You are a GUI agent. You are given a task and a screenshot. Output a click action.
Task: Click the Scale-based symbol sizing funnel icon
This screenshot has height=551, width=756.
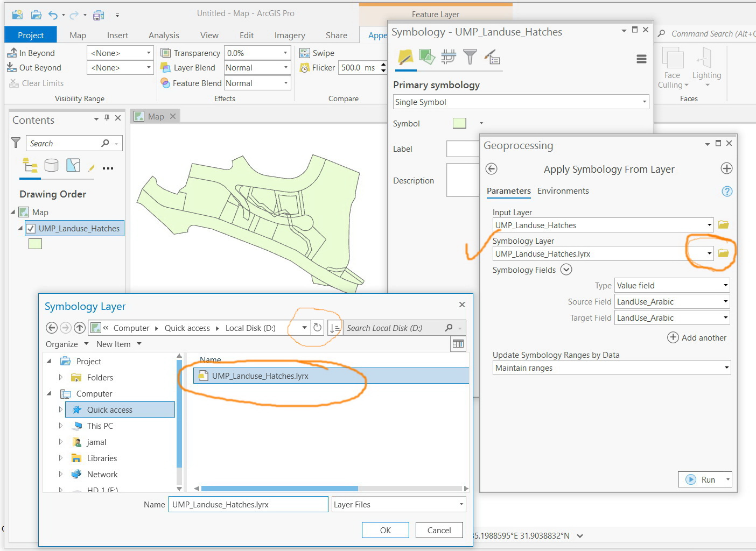470,56
